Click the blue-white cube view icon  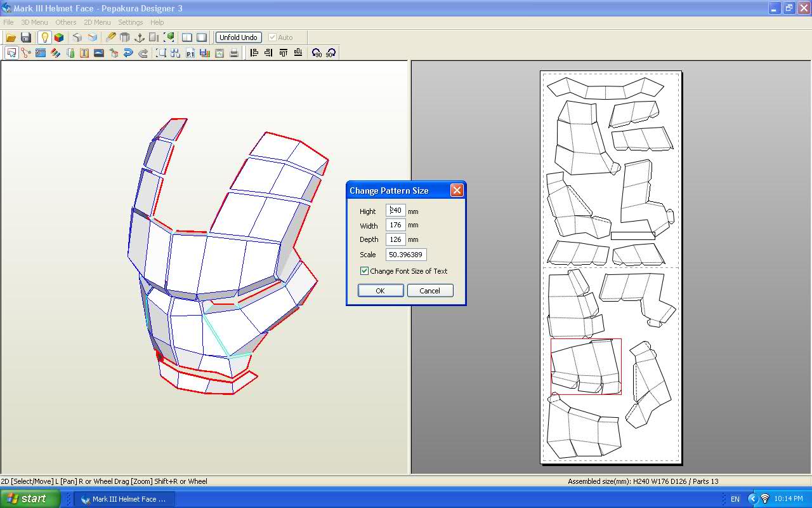(93, 37)
